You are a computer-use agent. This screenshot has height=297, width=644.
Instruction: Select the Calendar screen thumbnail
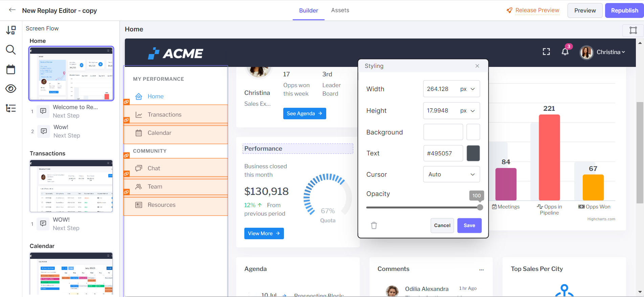pos(71,274)
